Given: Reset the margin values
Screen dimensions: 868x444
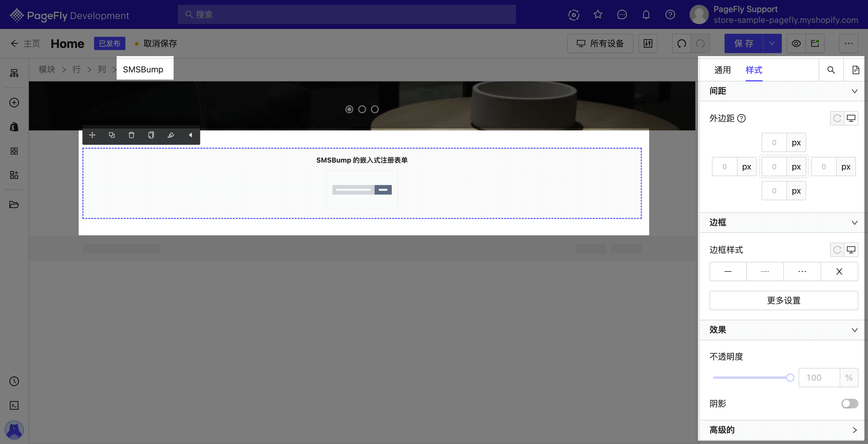Looking at the screenshot, I should [x=837, y=118].
